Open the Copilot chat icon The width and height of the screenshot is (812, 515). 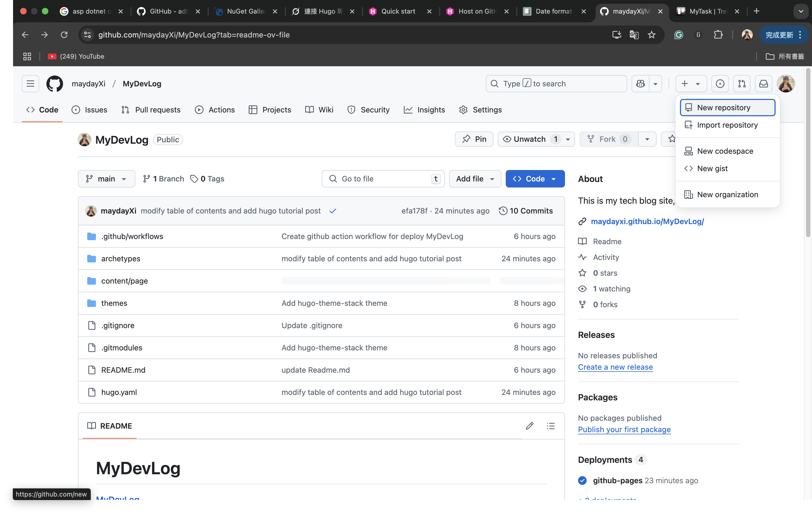click(640, 84)
